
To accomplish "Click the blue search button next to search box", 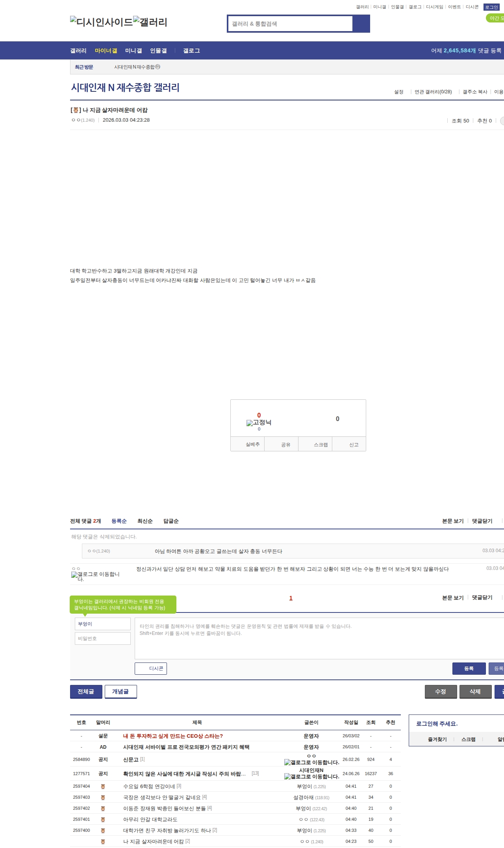I will tap(361, 24).
